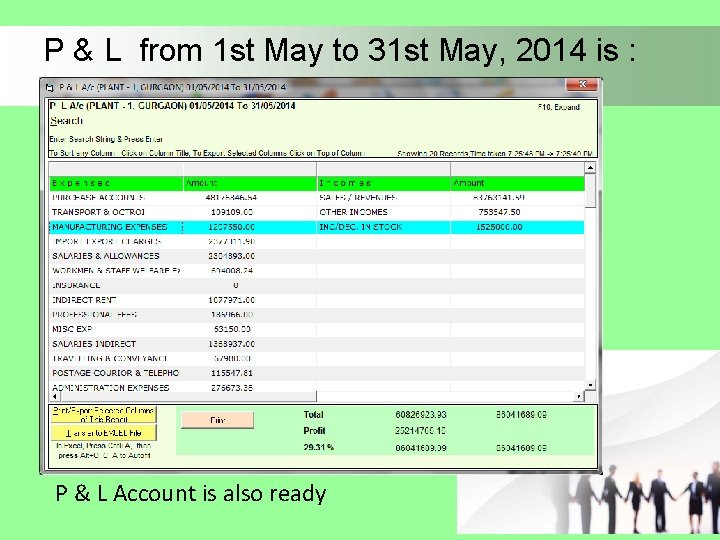Select SALES / REVENUES income row

pos(450,197)
